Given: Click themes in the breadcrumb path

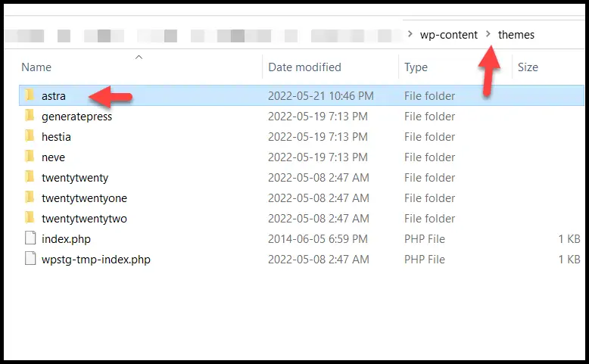Looking at the screenshot, I should (x=516, y=35).
